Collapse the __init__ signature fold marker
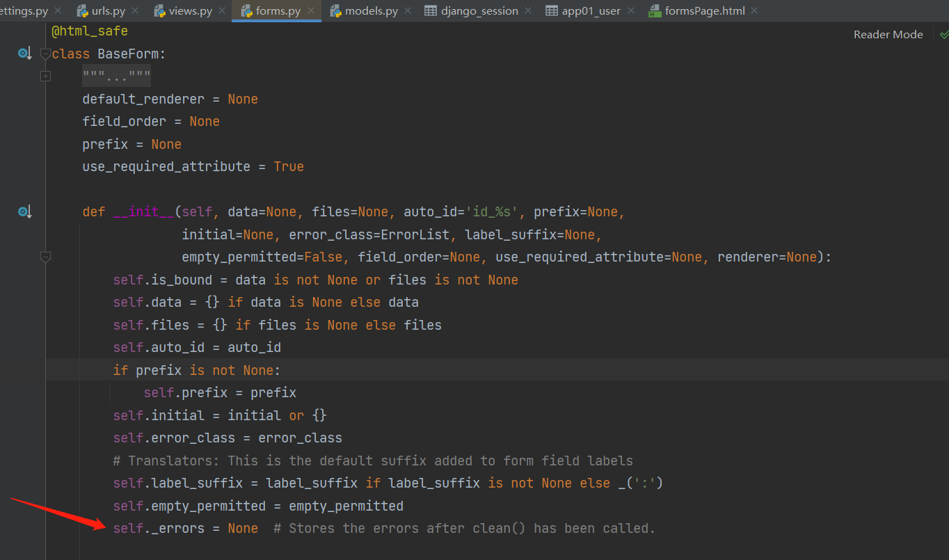Viewport: 949px width, 560px height. (x=45, y=257)
